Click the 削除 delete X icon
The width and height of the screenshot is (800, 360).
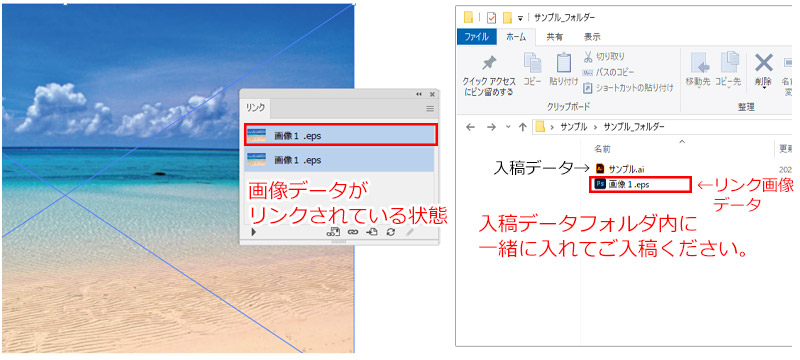(x=764, y=63)
